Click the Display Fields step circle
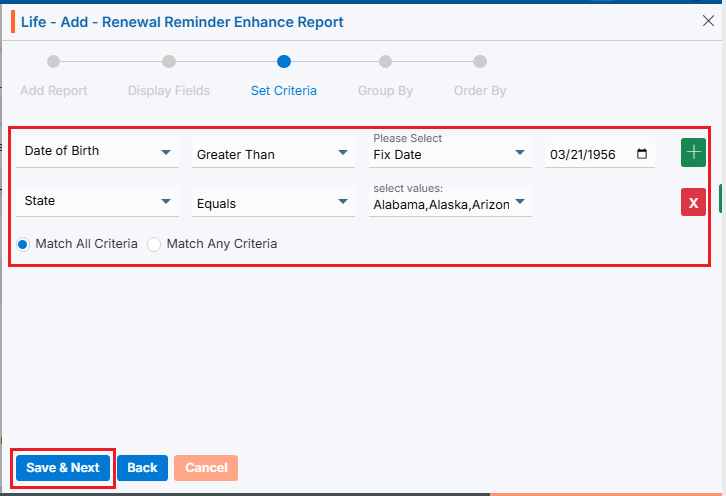Image resolution: width=726 pixels, height=496 pixels. click(169, 62)
